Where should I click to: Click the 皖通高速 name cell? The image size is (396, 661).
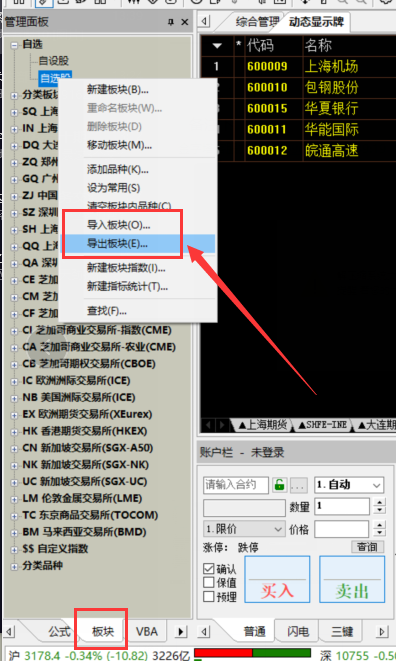point(331,150)
